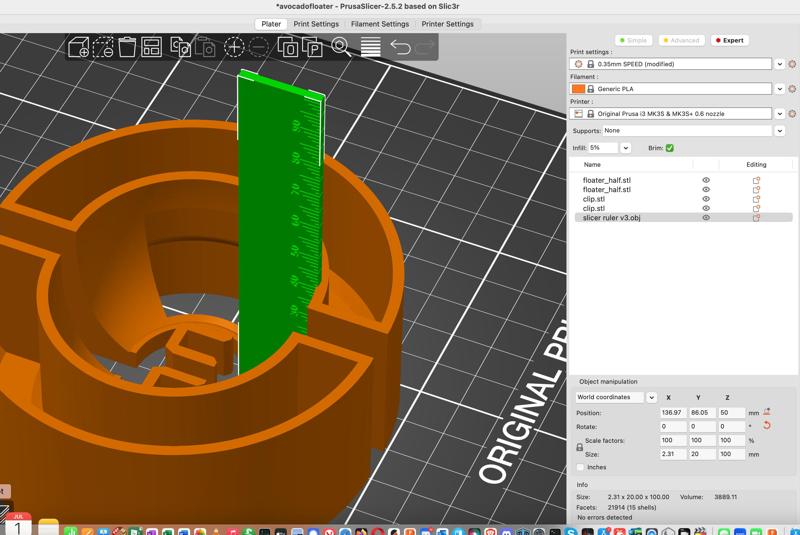Screen dimensions: 800x535
Task: Click the Infill 5% value field
Action: tap(603, 148)
